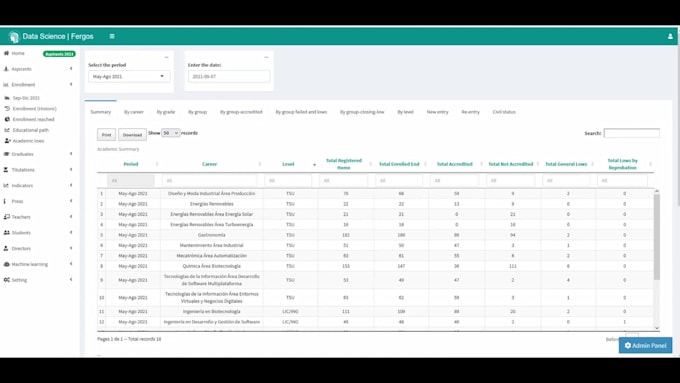Open the By group-closing-low tab
Image resolution: width=680 pixels, height=383 pixels.
tap(362, 112)
